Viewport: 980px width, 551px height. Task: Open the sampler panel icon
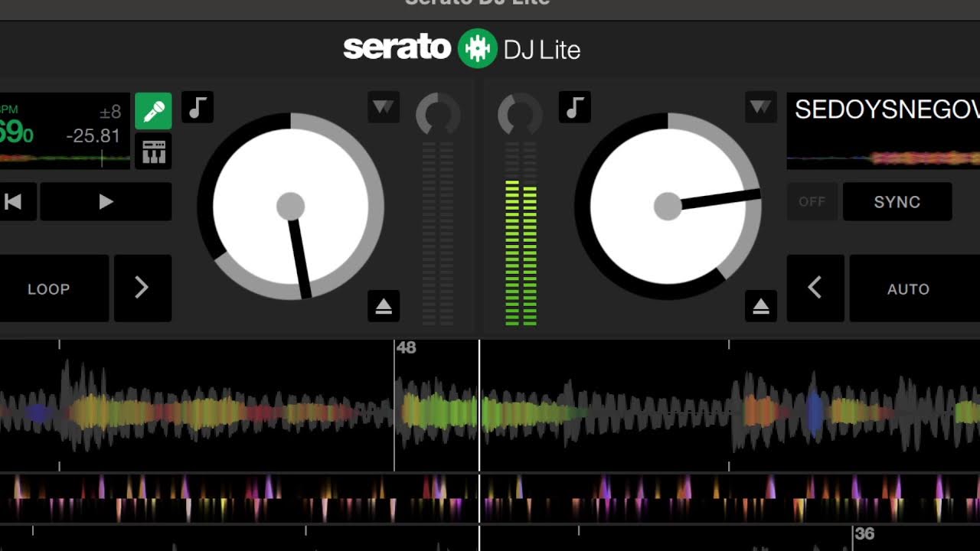click(153, 152)
